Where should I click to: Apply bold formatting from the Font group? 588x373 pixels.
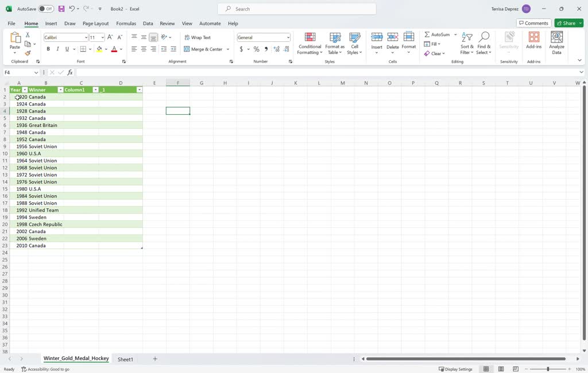(x=48, y=49)
